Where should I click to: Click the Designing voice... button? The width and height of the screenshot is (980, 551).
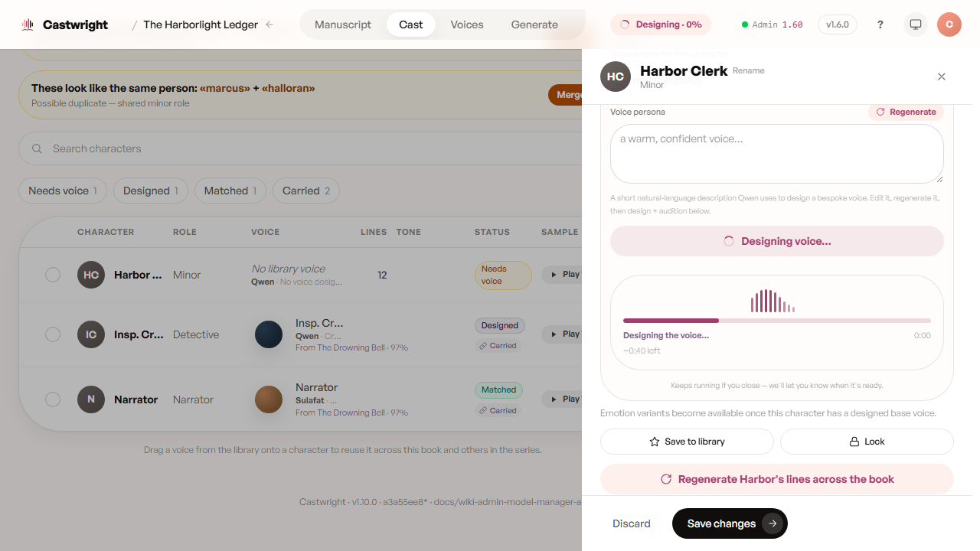tap(777, 241)
